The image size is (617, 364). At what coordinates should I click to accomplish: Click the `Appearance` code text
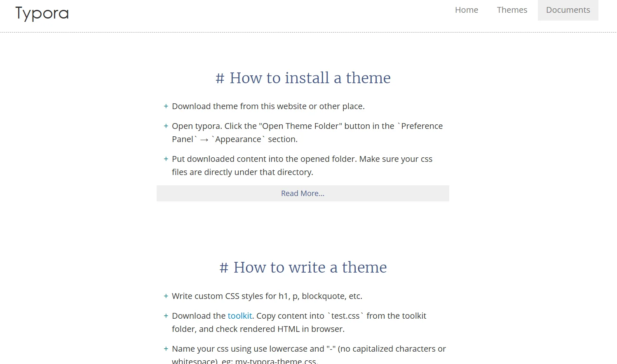pyautogui.click(x=238, y=139)
